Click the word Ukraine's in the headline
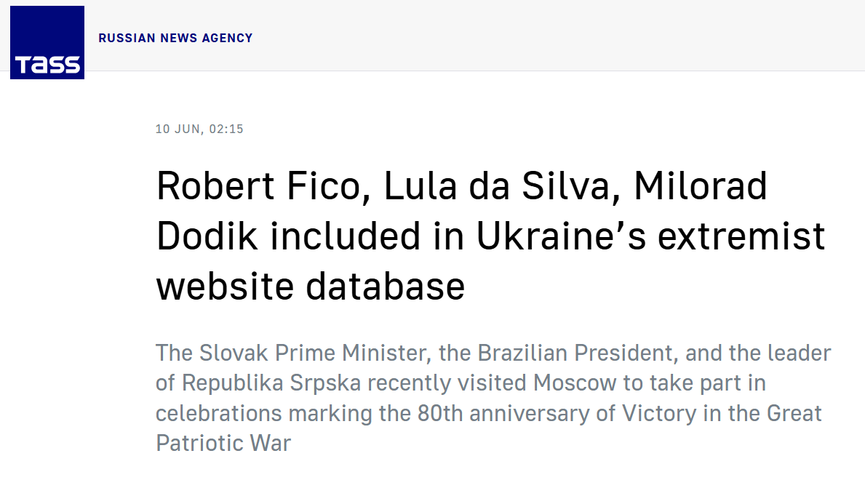The width and height of the screenshot is (865, 504). (x=560, y=236)
